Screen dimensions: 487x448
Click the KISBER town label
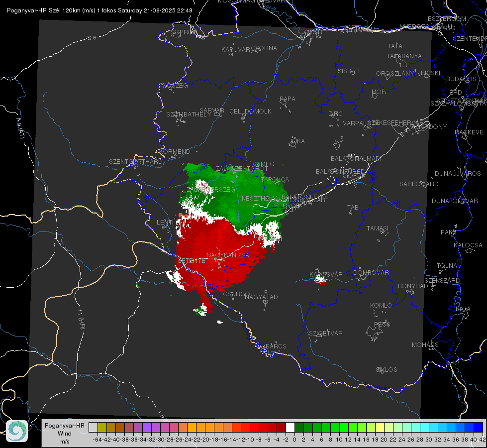point(349,71)
